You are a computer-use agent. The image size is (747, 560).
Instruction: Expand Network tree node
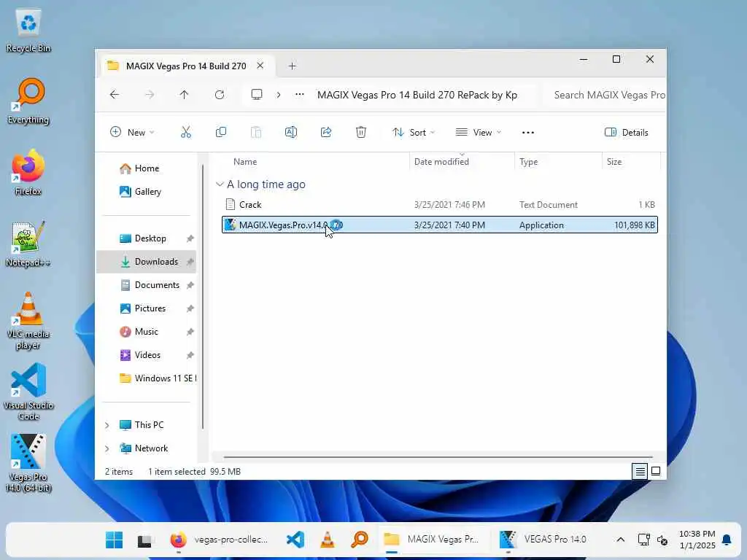[107, 448]
